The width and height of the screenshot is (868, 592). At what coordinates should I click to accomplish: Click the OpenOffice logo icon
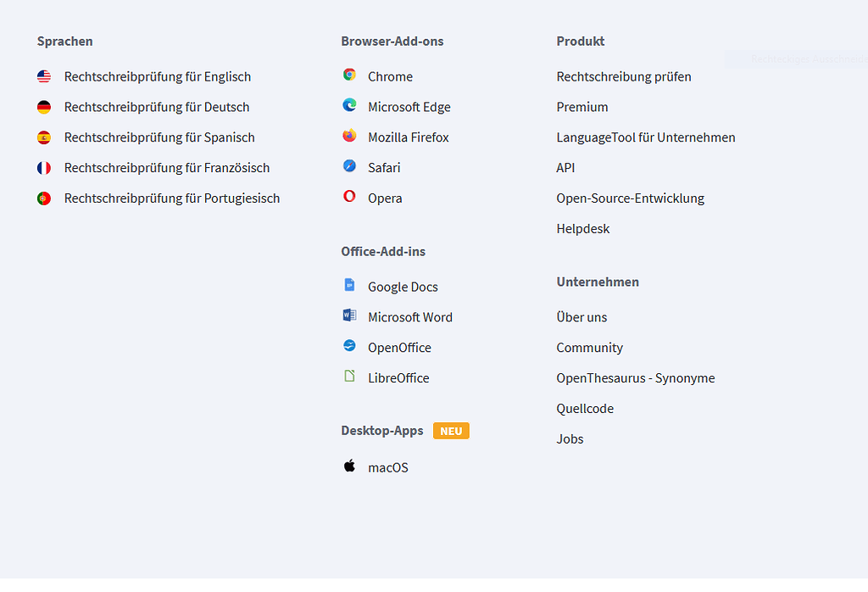coord(349,345)
